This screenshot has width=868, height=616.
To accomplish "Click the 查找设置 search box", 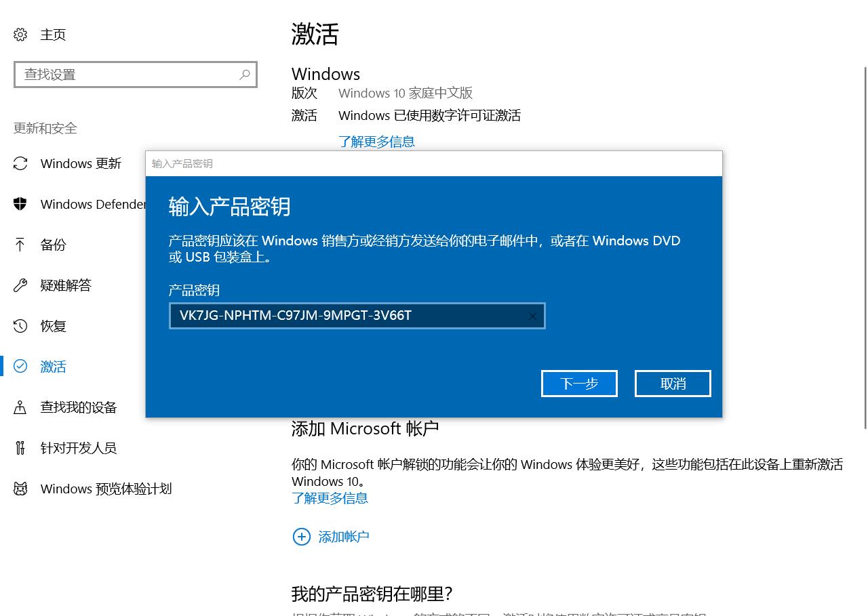I will (136, 75).
